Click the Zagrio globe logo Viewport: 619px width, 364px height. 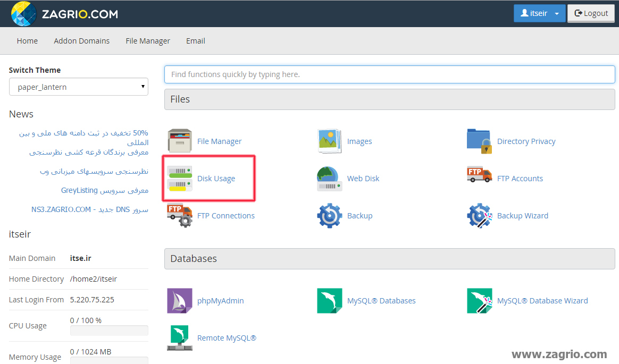(24, 14)
